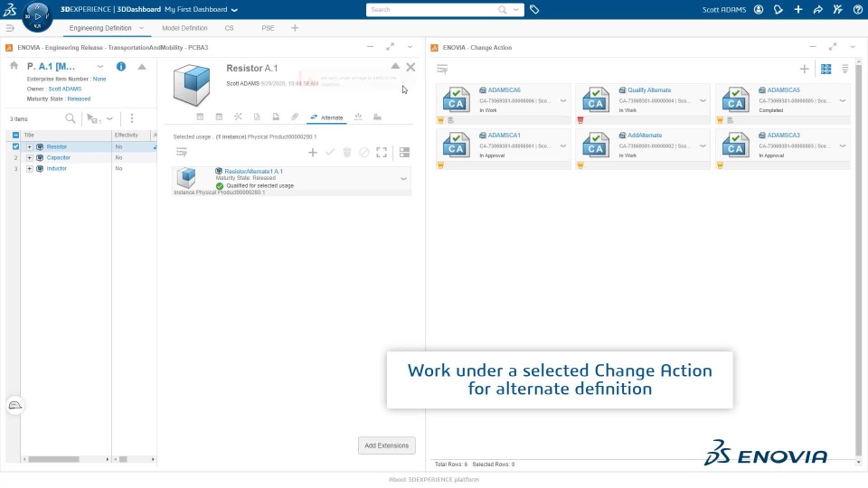The height and width of the screenshot is (488, 868).
Task: Click the tag icon beside search
Action: click(534, 9)
